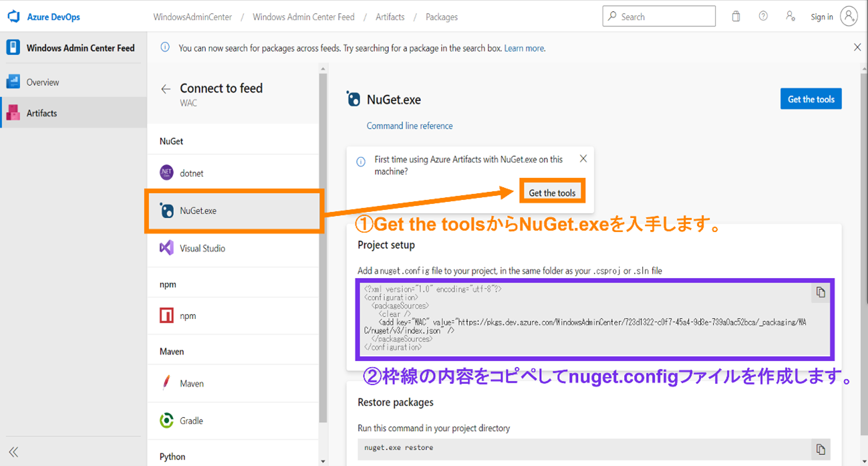Copy the nuget.config XML snippet
Viewport: 868px width, 466px height.
[821, 292]
